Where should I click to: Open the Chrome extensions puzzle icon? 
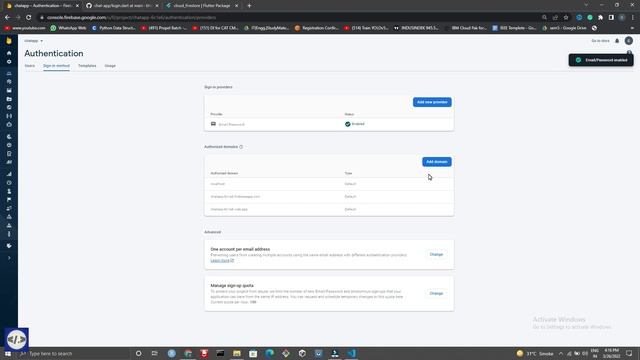pyautogui.click(x=600, y=18)
